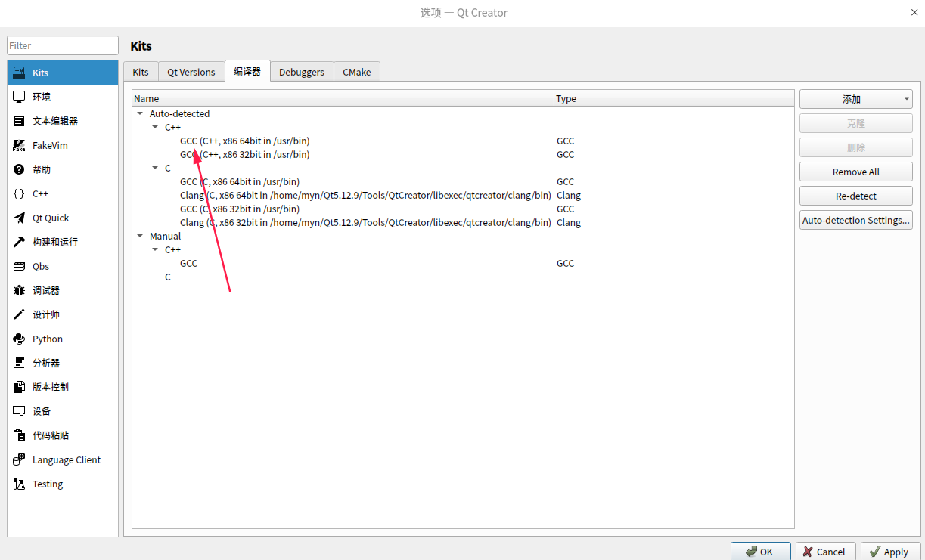Open the 环境 settings category icon

pyautogui.click(x=19, y=97)
